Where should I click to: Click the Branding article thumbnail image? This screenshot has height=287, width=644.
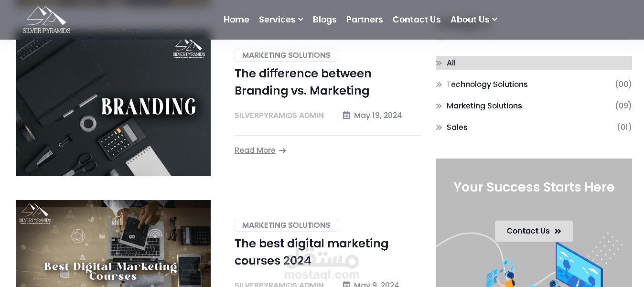[113, 107]
